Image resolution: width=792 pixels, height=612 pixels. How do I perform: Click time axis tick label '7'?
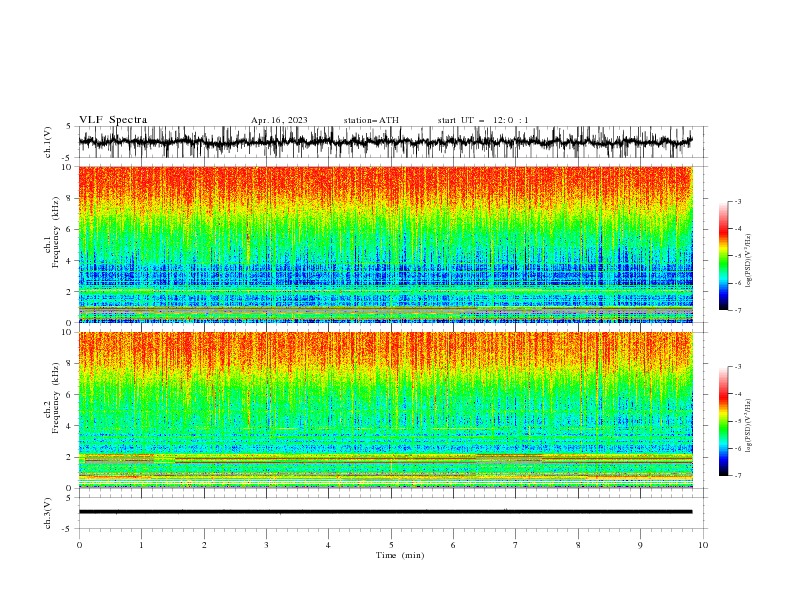(516, 545)
